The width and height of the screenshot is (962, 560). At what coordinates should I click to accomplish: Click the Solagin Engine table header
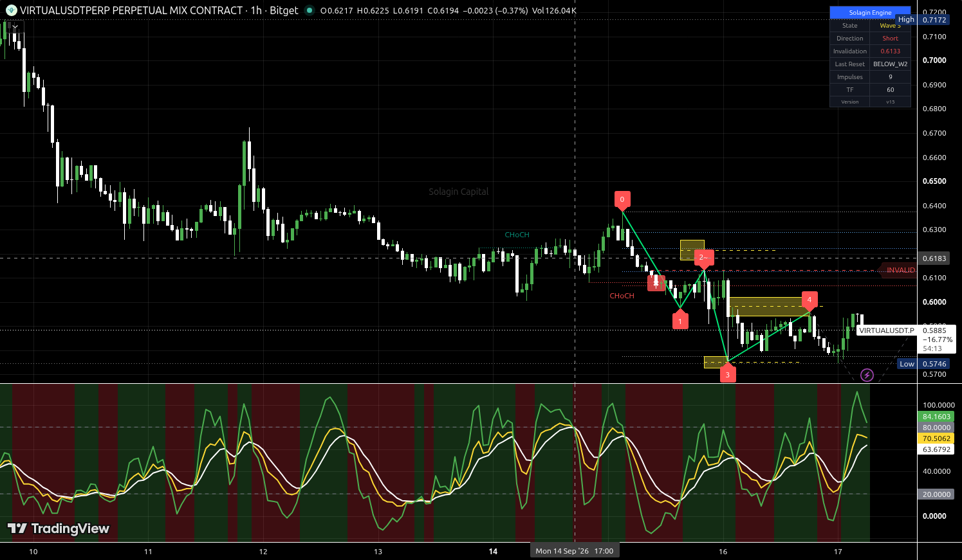click(870, 13)
